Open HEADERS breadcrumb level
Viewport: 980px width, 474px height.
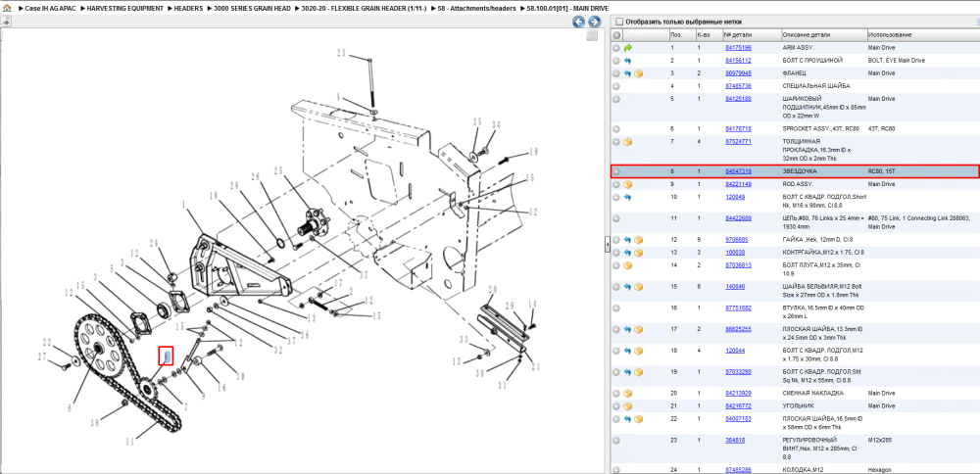click(187, 9)
